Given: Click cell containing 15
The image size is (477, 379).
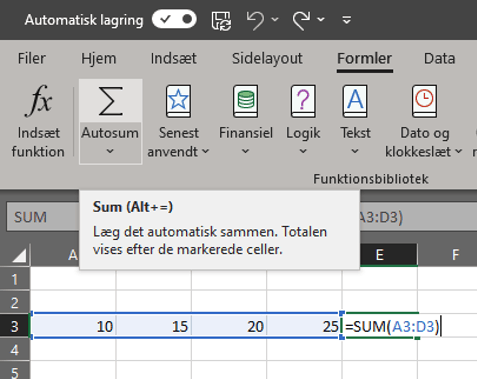Looking at the screenshot, I should [154, 326].
